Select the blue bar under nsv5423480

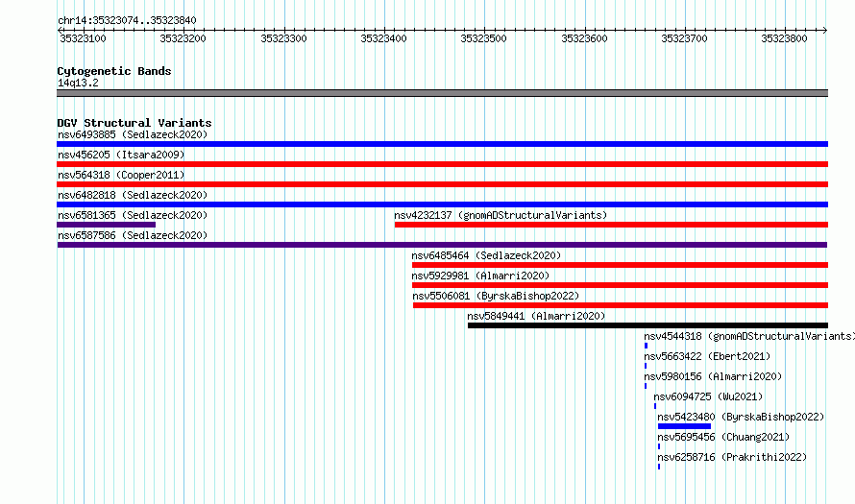click(x=684, y=426)
